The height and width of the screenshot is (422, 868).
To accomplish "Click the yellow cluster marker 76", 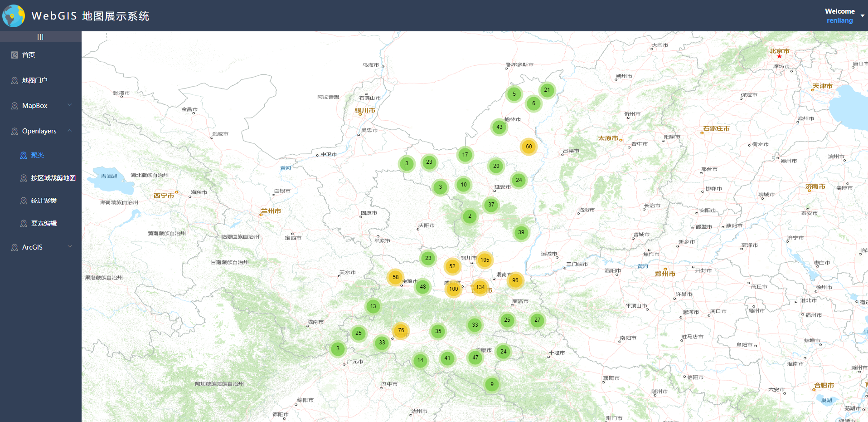I will click(x=401, y=330).
